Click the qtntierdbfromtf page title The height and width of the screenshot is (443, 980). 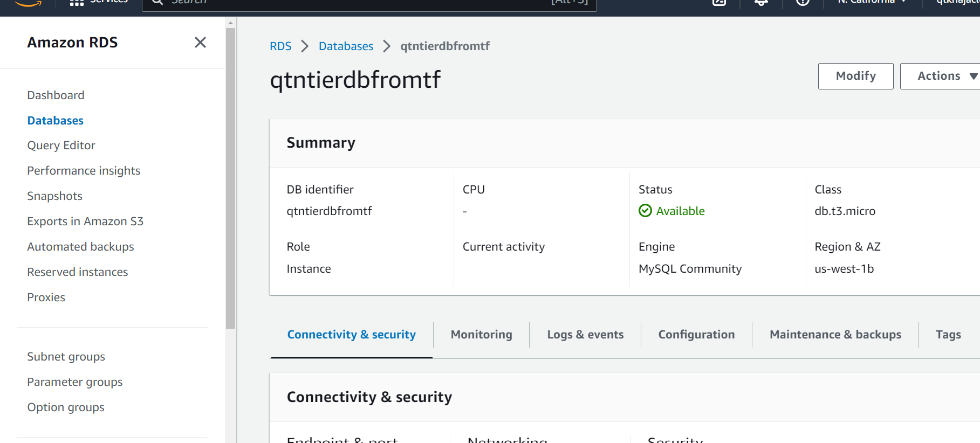pos(355,80)
